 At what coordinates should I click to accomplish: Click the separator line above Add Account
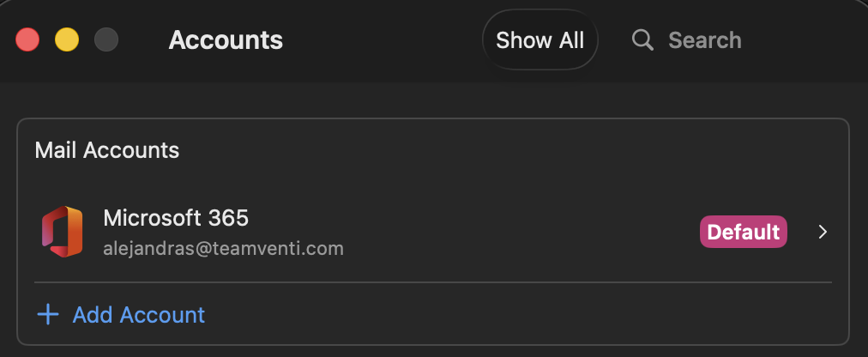[433, 281]
